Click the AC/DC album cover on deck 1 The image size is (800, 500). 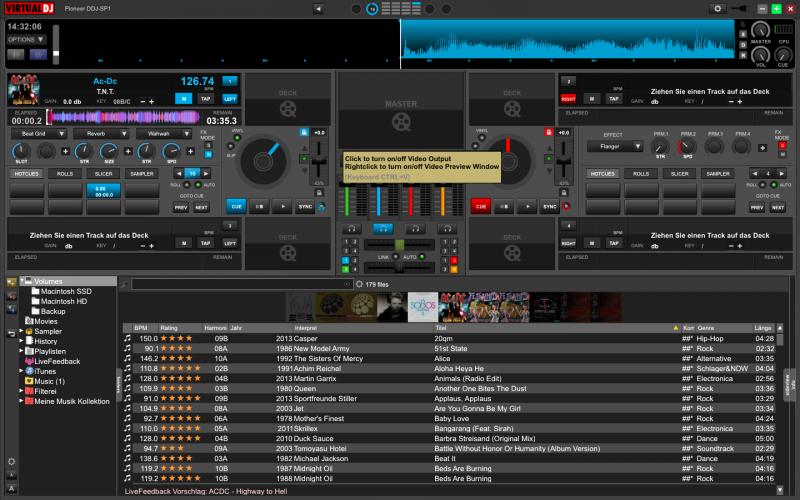(x=24, y=90)
